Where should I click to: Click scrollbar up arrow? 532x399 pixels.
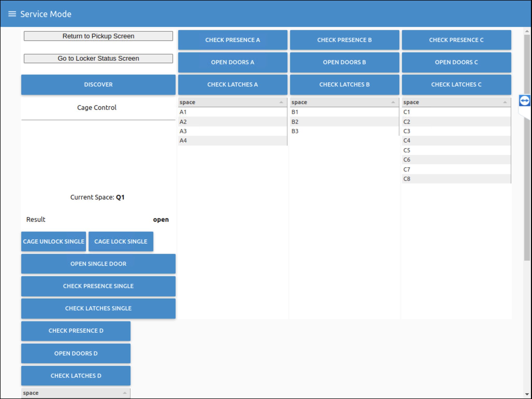click(x=527, y=31)
